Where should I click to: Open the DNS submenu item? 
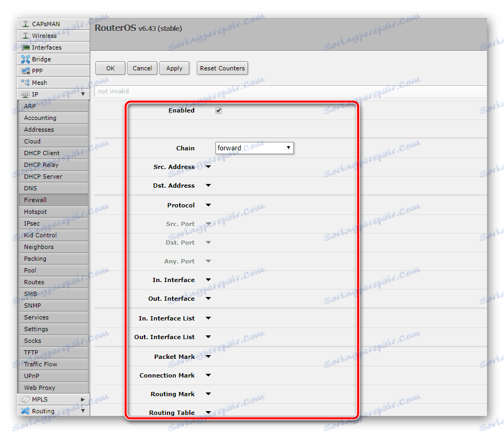(53, 188)
